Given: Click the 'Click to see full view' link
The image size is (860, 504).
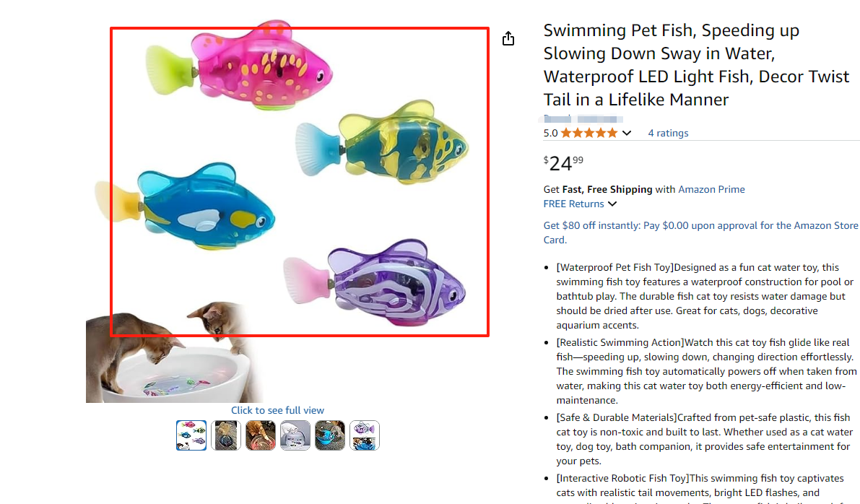Looking at the screenshot, I should pyautogui.click(x=277, y=410).
